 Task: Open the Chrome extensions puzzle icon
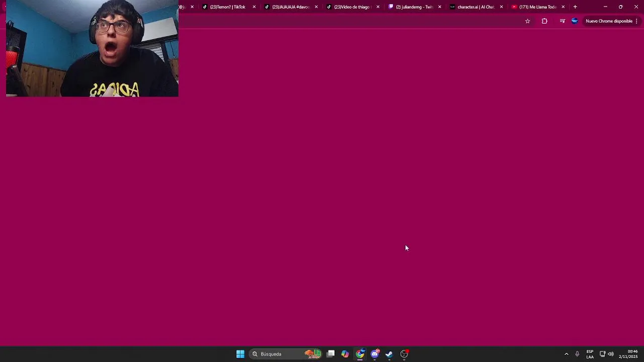click(544, 21)
